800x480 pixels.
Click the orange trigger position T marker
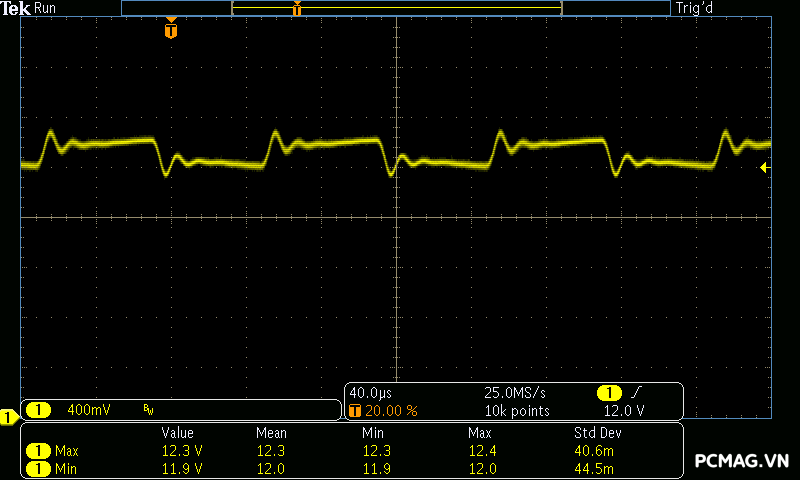point(171,30)
